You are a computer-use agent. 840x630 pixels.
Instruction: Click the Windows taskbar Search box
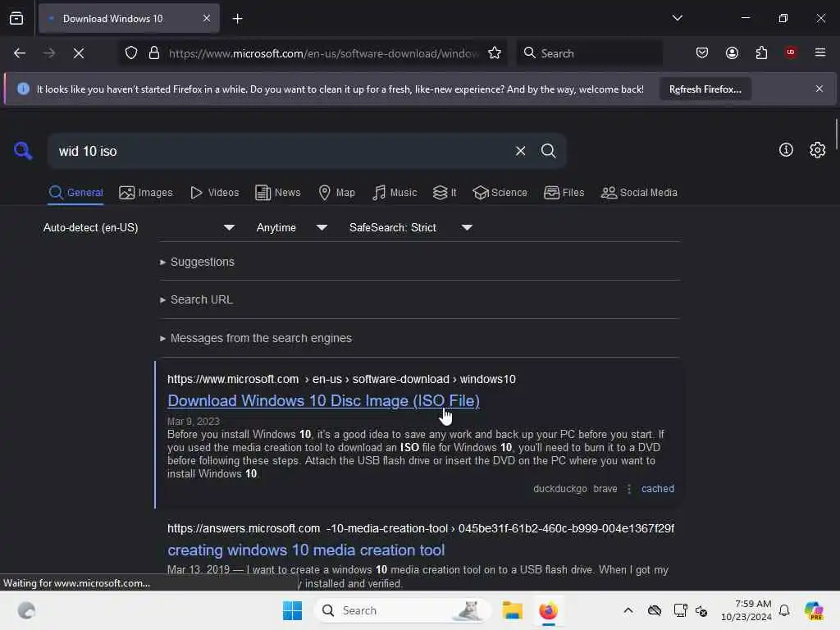[402, 610]
